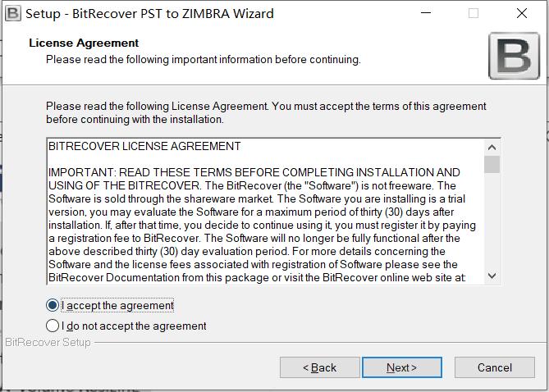Viewport: 549px width, 392px height.
Task: Click the license text scroll down arrow
Action: (492, 276)
